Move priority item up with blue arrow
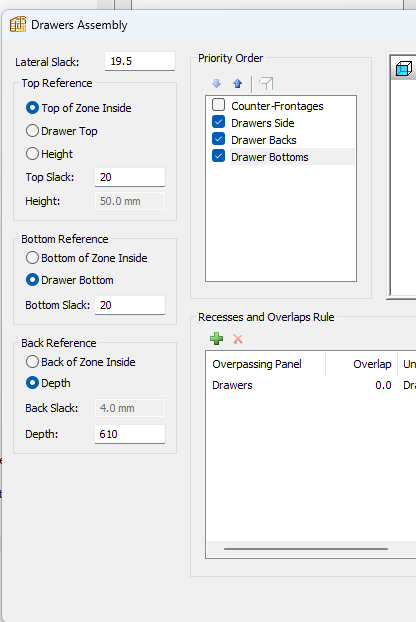This screenshot has height=622, width=416. coord(237,83)
